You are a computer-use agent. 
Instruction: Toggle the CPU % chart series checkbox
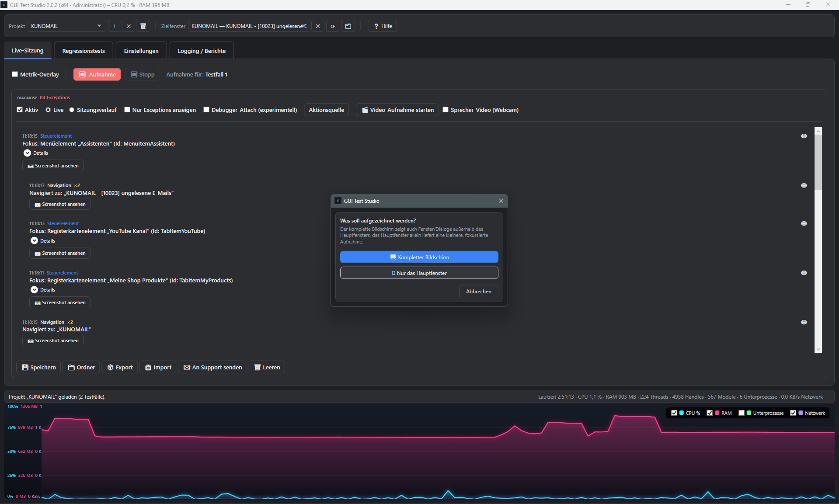[x=674, y=413]
